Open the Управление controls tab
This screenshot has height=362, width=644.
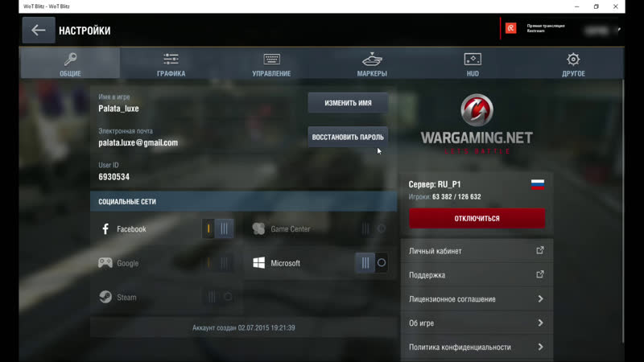(x=271, y=64)
